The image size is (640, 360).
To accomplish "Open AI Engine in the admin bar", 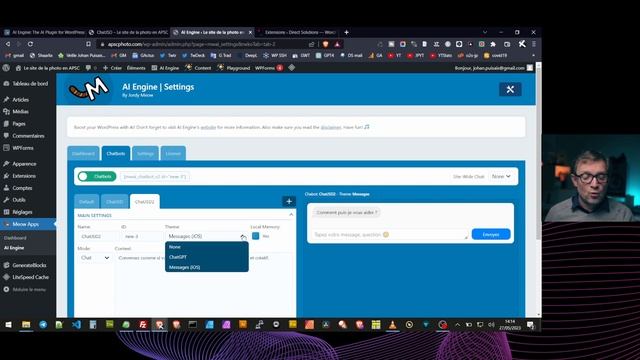I will (x=165, y=68).
